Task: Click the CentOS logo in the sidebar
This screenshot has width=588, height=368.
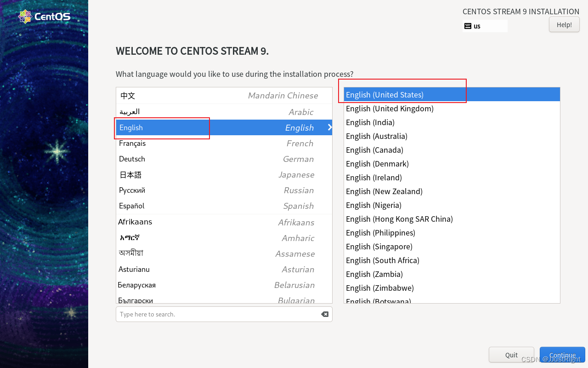Action: click(44, 17)
